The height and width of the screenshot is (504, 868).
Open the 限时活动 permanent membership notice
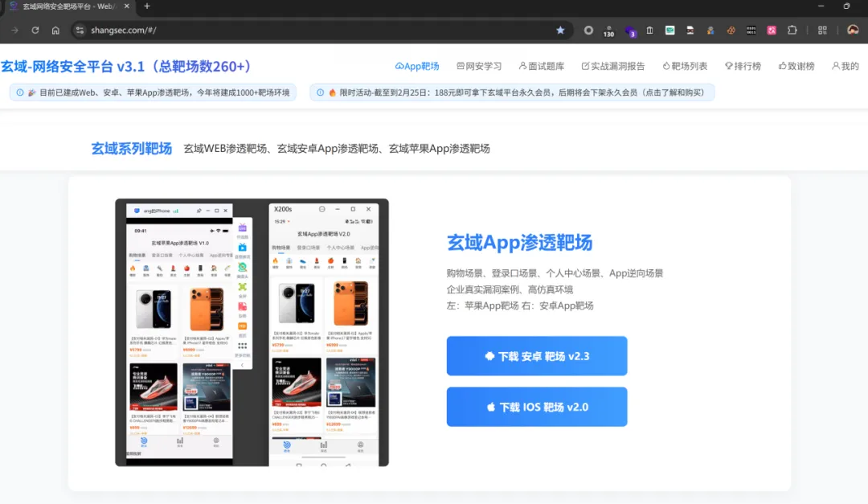point(512,92)
